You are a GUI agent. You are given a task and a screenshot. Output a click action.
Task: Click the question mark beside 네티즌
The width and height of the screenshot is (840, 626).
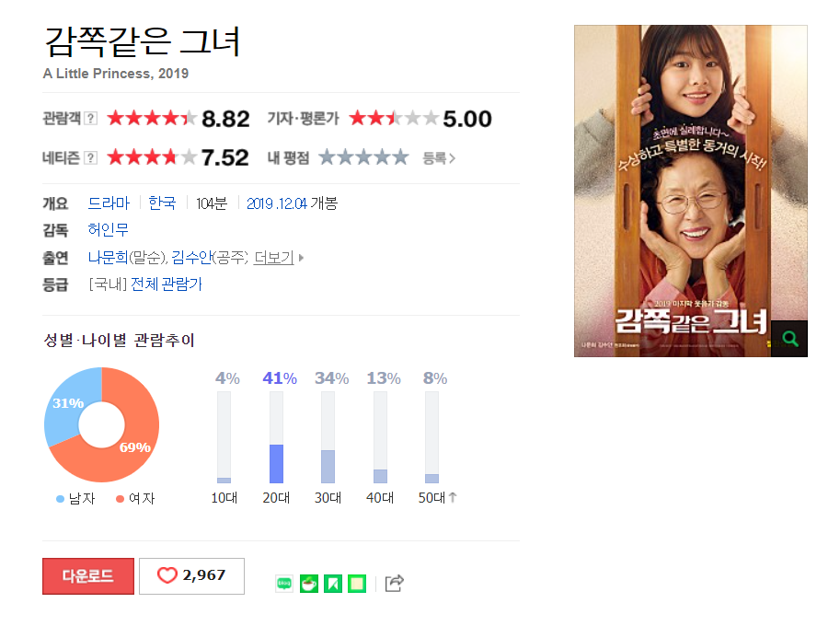(x=92, y=157)
